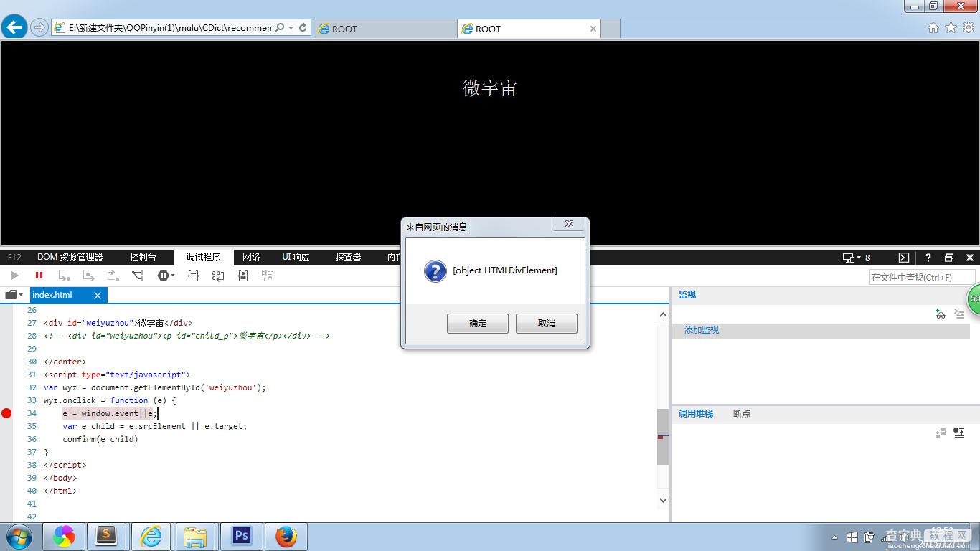Select the 调用堆栈 call stack tab

click(x=696, y=414)
